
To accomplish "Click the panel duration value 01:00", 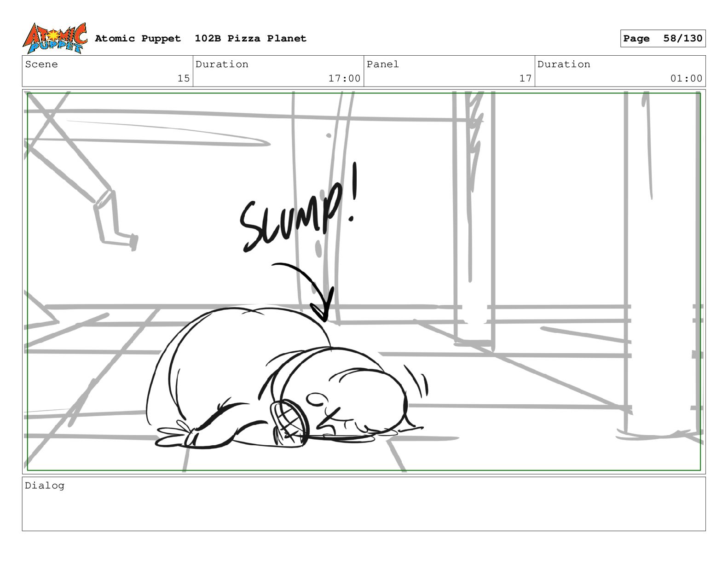I will pyautogui.click(x=686, y=79).
